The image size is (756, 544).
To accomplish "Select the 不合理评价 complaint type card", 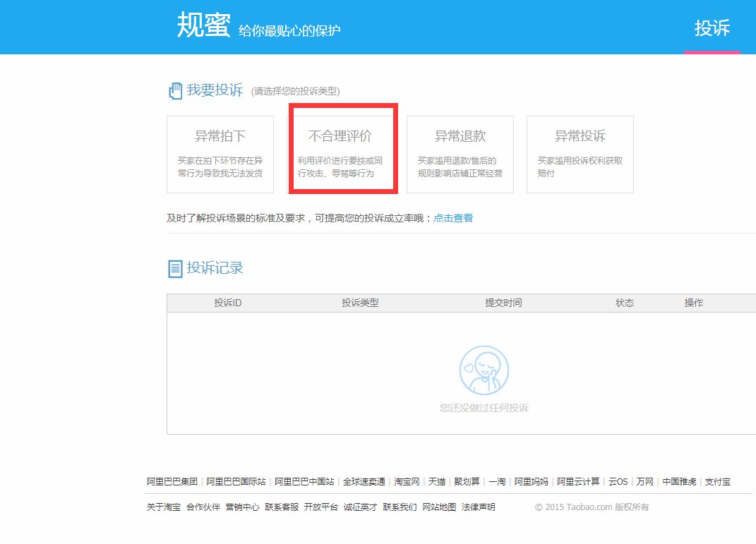I will (343, 154).
